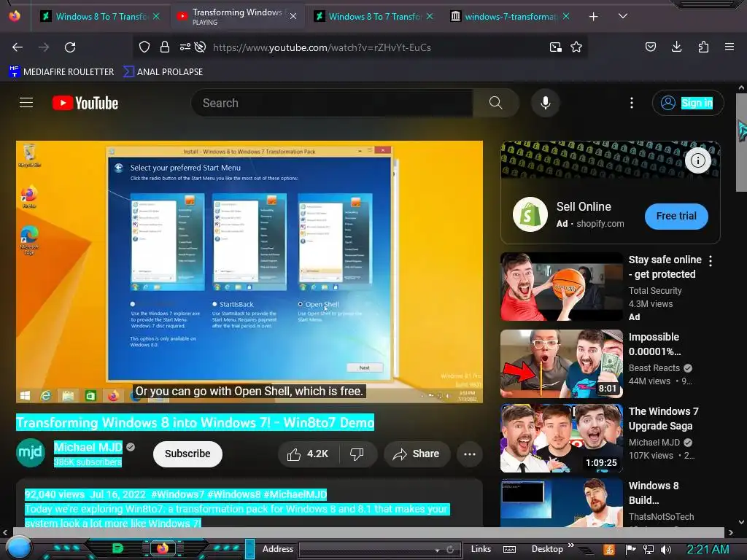Open Michael MJD channel avatar
This screenshot has width=747, height=560.
31,453
